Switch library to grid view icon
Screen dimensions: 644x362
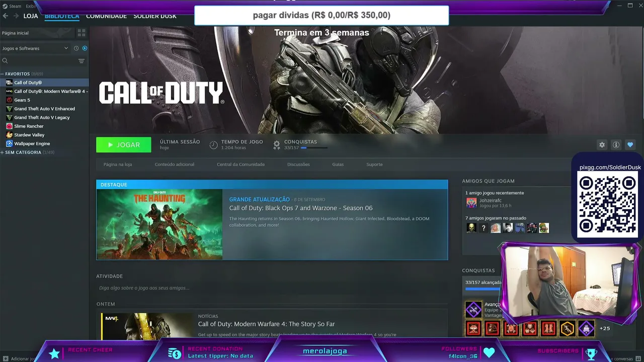(82, 33)
